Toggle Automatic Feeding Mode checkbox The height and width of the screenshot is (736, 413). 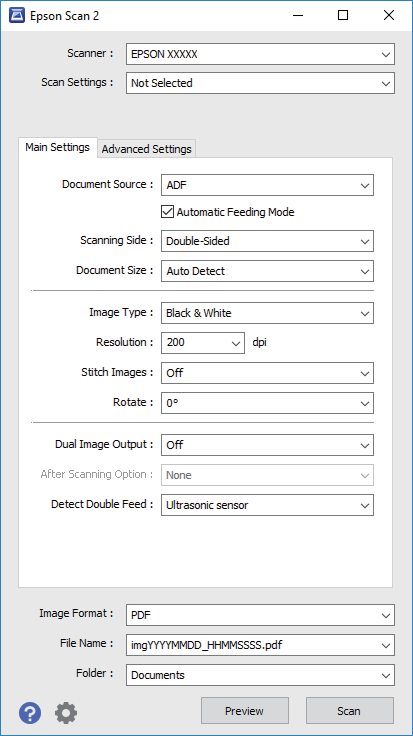point(168,212)
